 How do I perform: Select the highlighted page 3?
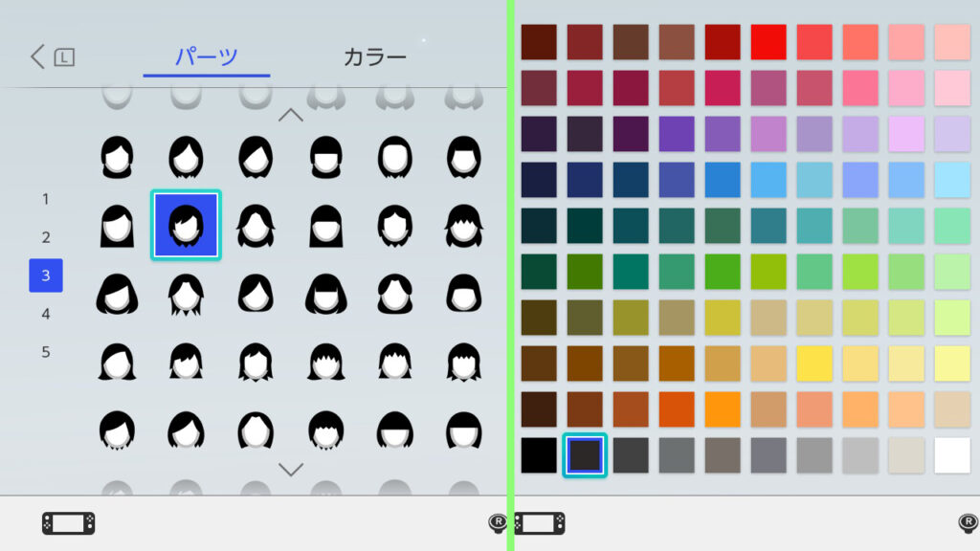coord(46,275)
